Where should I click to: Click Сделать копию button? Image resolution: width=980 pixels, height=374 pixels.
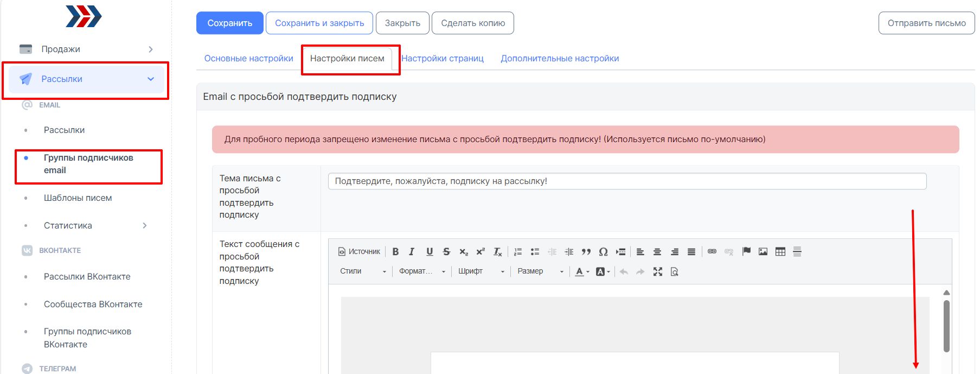[473, 23]
